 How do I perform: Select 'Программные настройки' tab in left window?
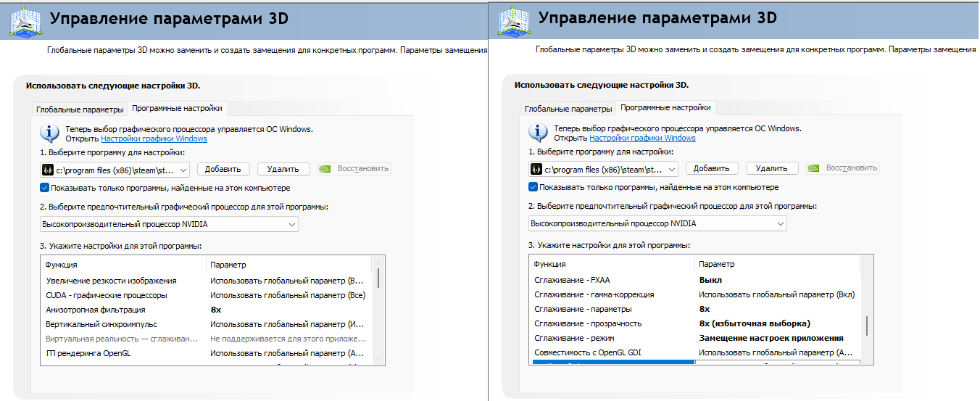(177, 108)
